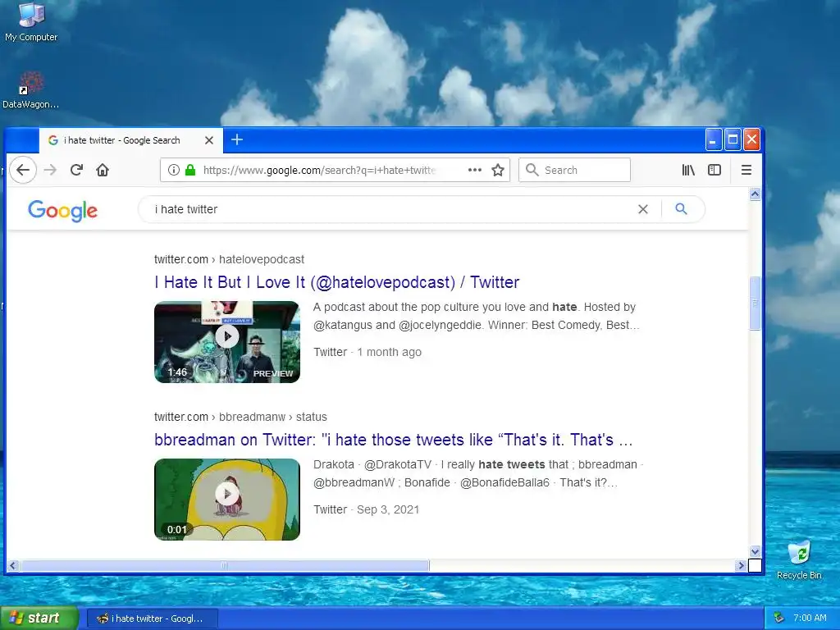Image resolution: width=840 pixels, height=630 pixels.
Task: Click the 7:00 AM taskbar clock
Action: tap(810, 618)
